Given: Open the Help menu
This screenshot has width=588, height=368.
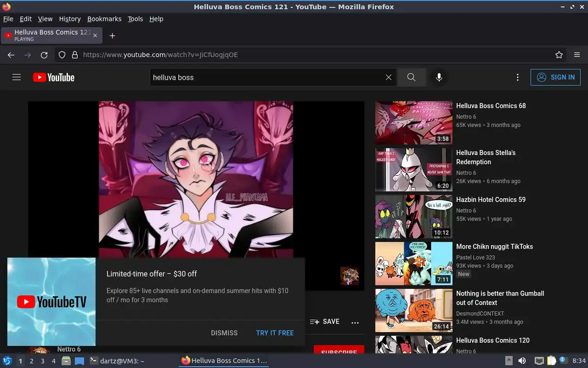Looking at the screenshot, I should [x=156, y=19].
